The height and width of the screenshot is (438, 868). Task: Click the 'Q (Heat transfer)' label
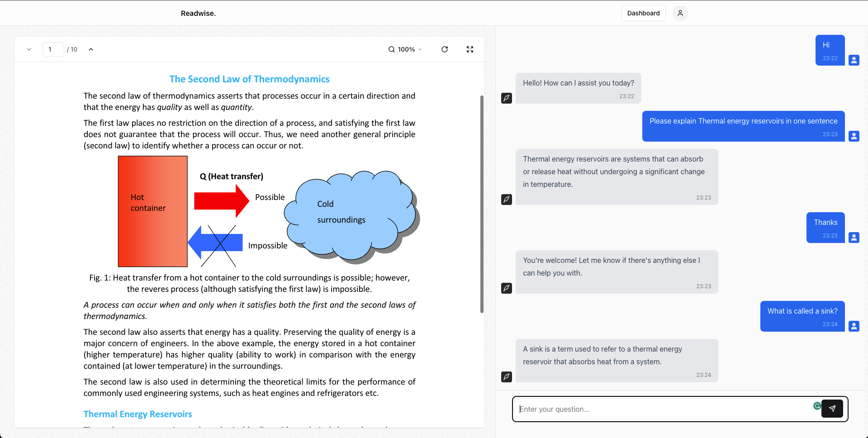(232, 176)
